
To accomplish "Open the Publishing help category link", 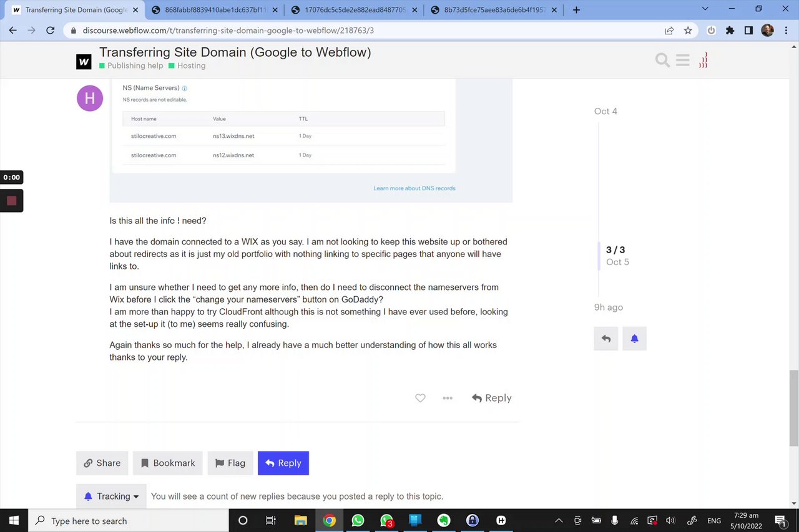I will coord(131,65).
